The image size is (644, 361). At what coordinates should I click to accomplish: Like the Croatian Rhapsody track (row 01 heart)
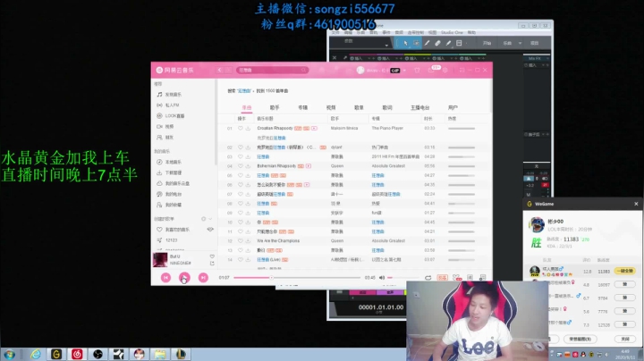click(241, 129)
